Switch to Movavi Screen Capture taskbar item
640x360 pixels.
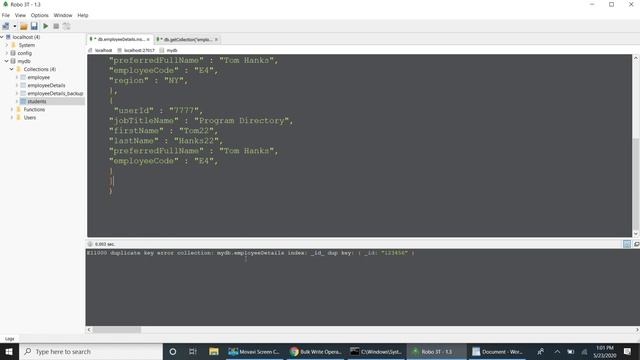254,351
